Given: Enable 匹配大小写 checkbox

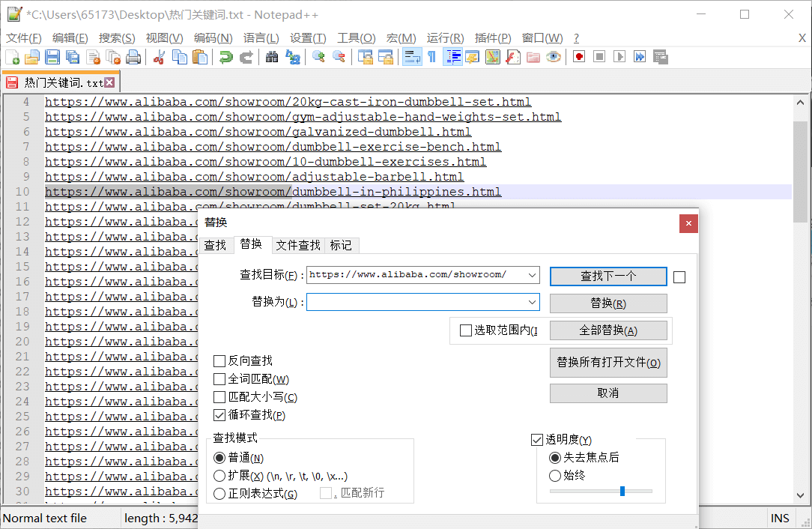Looking at the screenshot, I should point(219,397).
